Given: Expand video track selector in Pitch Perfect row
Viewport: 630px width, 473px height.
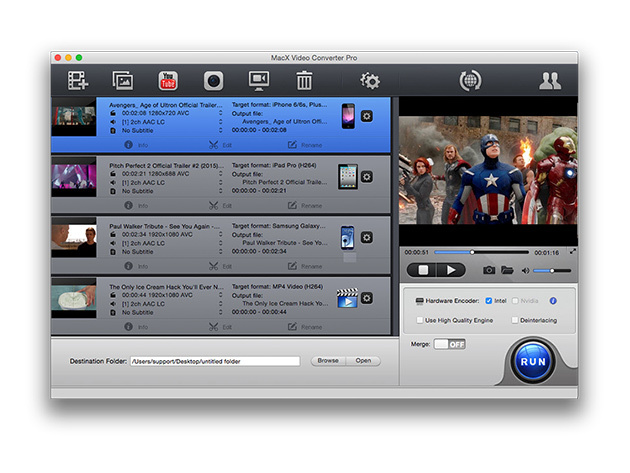Looking at the screenshot, I should pyautogui.click(x=221, y=174).
